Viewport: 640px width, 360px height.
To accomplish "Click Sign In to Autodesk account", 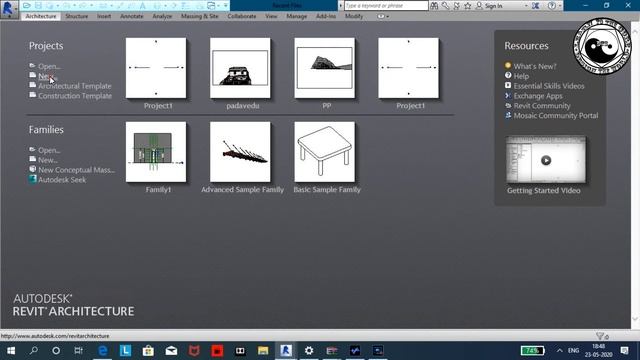I will [489, 6].
